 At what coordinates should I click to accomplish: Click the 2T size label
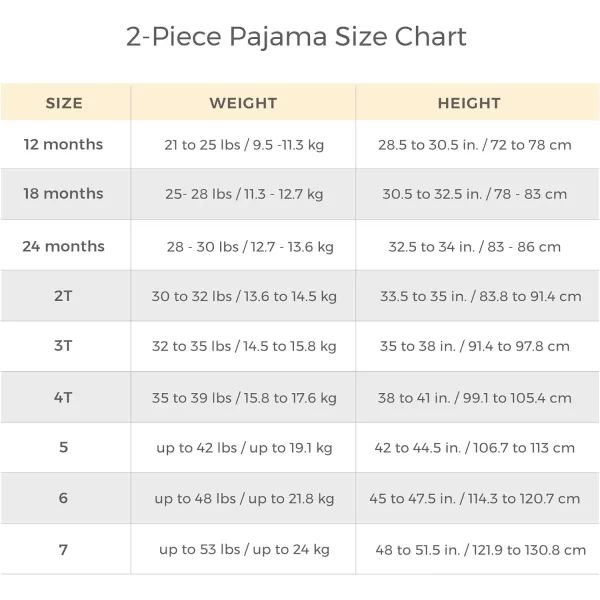[63, 296]
